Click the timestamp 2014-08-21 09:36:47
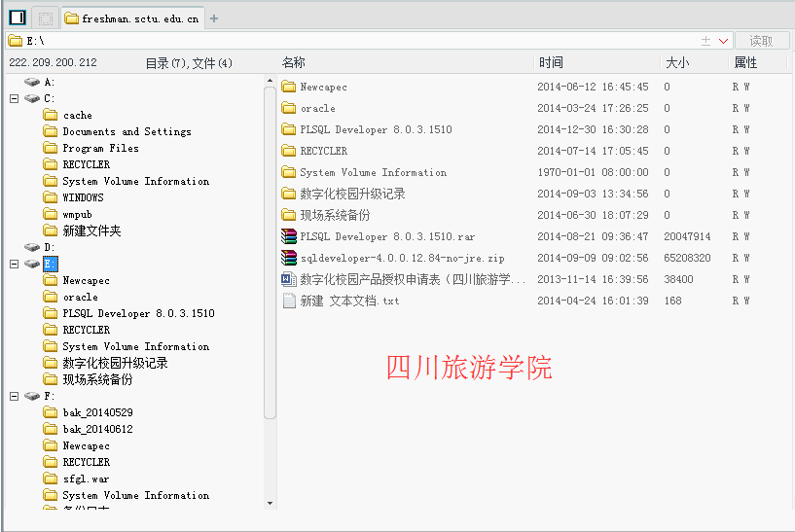This screenshot has height=532, width=795. 593,236
